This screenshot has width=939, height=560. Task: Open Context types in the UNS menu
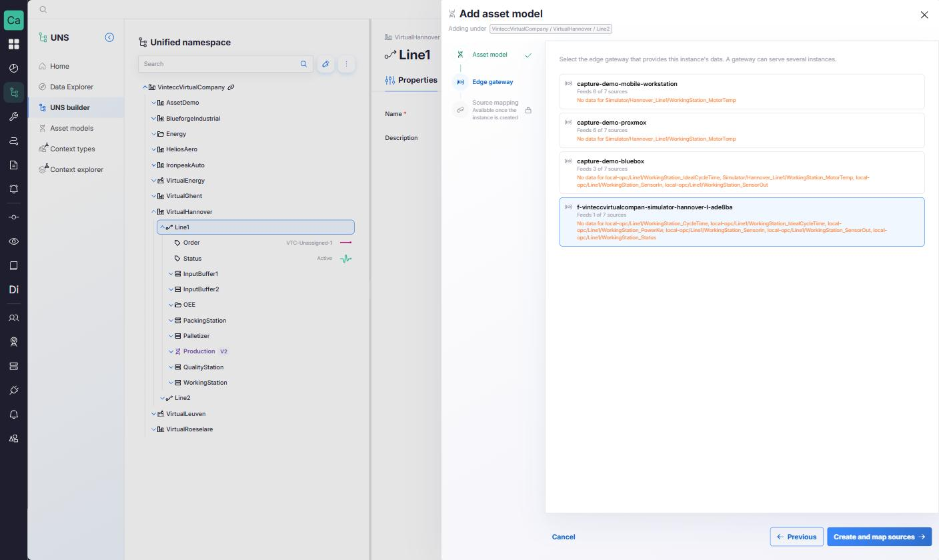pos(76,149)
